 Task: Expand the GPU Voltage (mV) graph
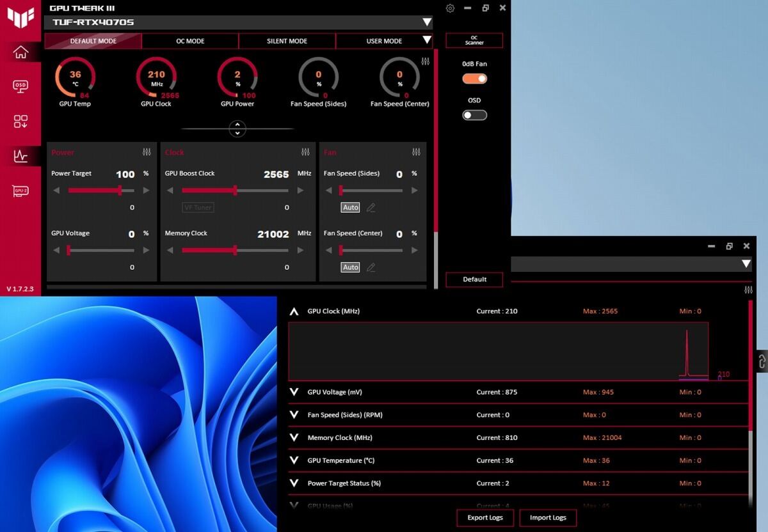click(x=294, y=392)
